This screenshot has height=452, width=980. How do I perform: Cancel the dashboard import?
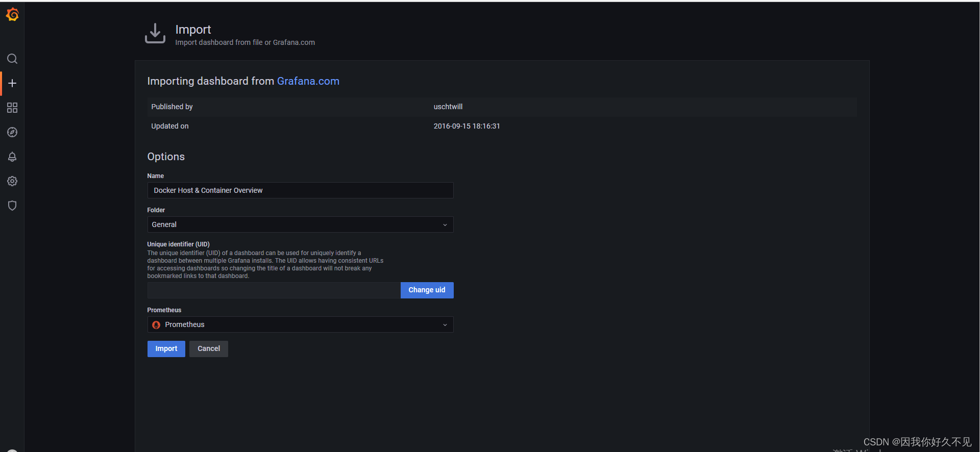pos(209,349)
